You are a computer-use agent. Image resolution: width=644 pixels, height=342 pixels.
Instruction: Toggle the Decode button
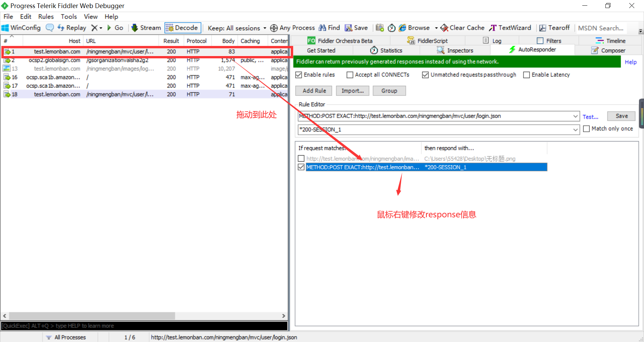coord(183,28)
